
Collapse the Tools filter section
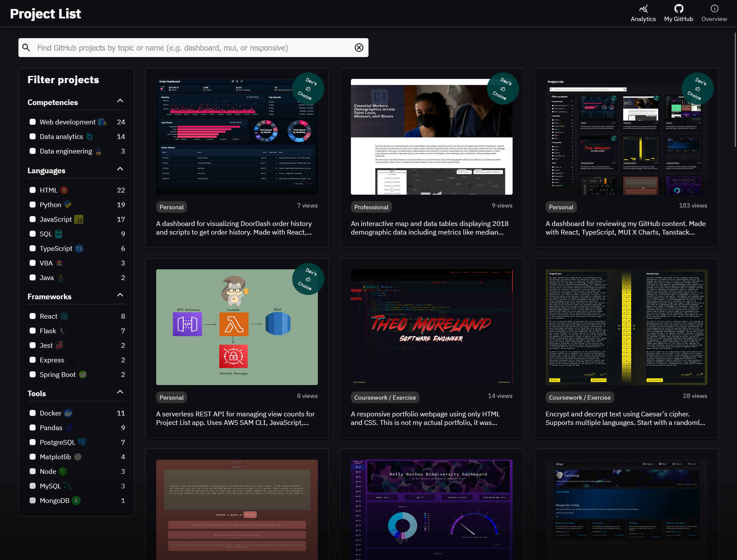pos(120,392)
